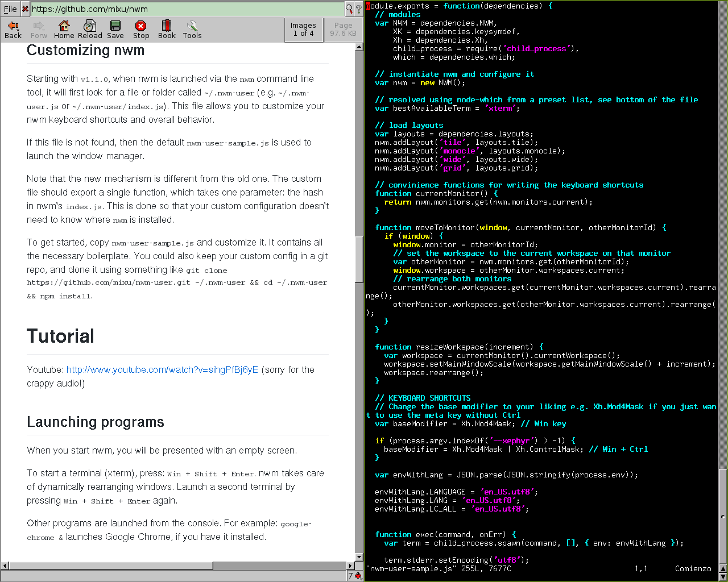Open the Home page button
Screen dimensions: 728x582
[x=64, y=30]
